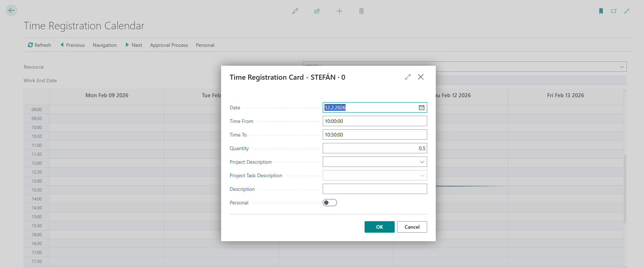
Task: Click the calendar vertical scrollbar
Action: pyautogui.click(x=625, y=189)
